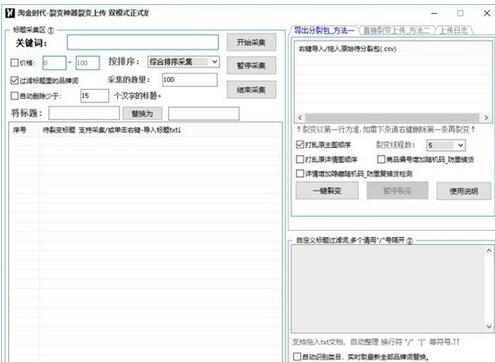This screenshot has width=495, height=362.
Task: Click the 序号 column header in title list
Action: click(x=19, y=130)
